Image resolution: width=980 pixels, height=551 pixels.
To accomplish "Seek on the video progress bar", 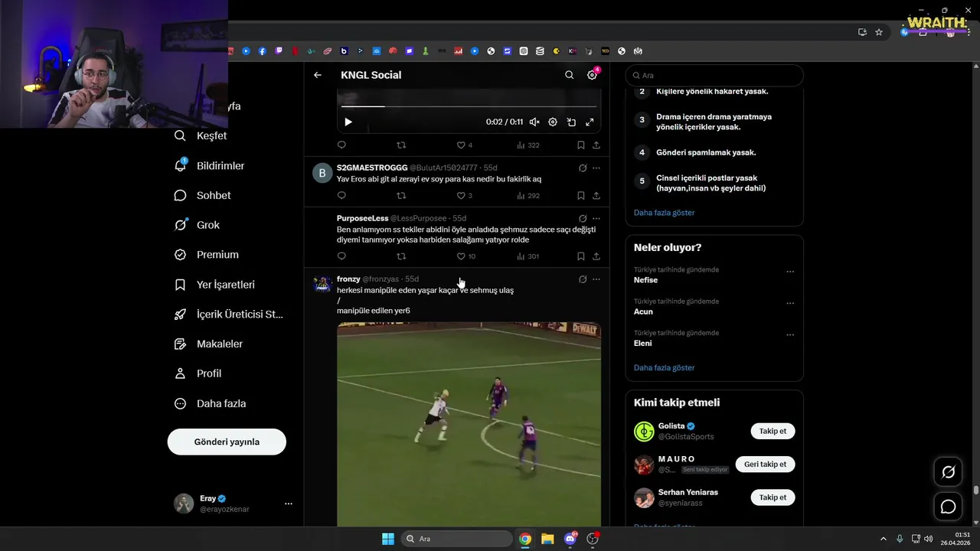I will tap(469, 106).
